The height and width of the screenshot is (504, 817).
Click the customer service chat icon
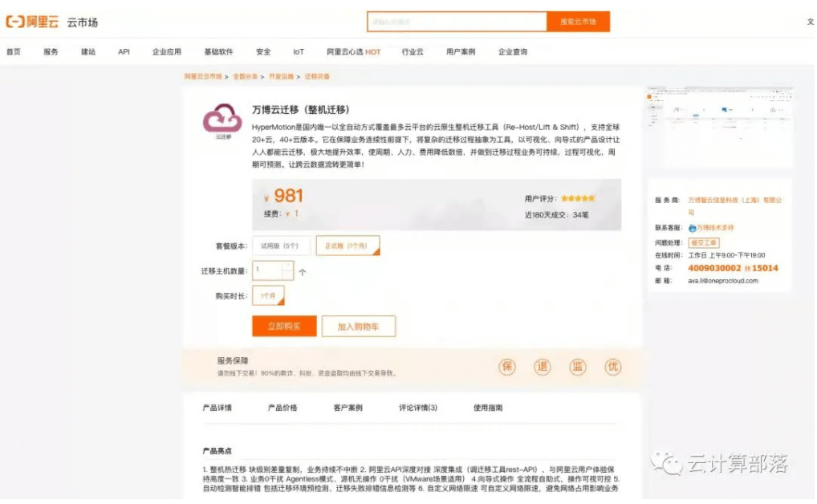pyautogui.click(x=692, y=228)
